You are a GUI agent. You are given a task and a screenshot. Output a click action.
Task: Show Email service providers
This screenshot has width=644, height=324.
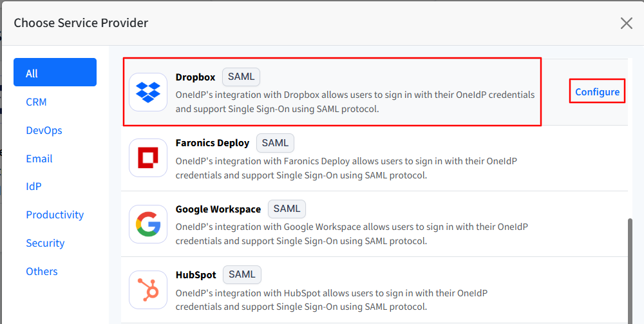[x=39, y=158]
